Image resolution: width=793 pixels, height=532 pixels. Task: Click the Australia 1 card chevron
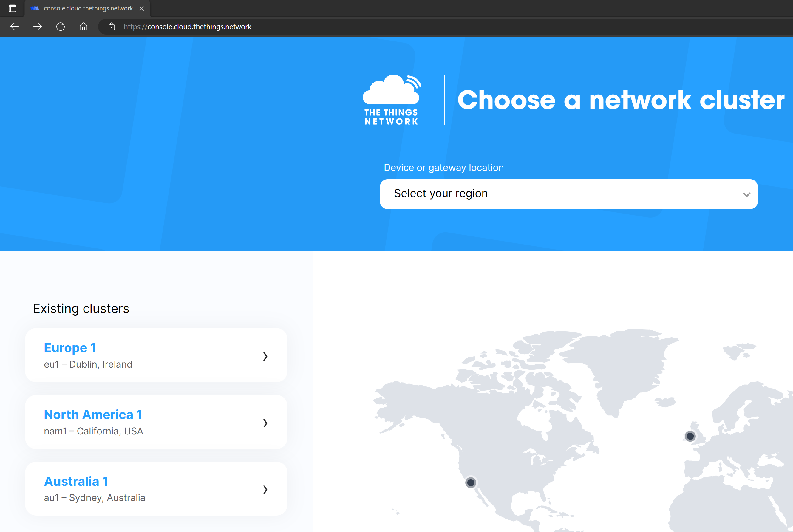pyautogui.click(x=265, y=490)
